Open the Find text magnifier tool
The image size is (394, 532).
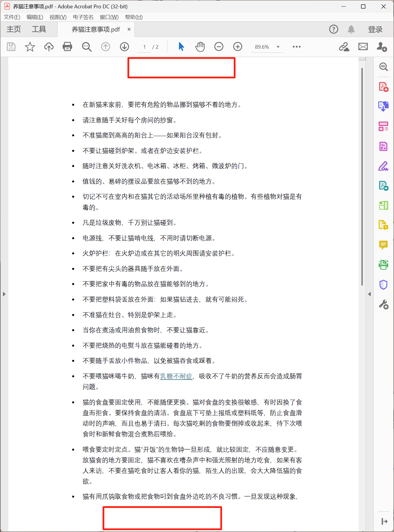pos(86,47)
